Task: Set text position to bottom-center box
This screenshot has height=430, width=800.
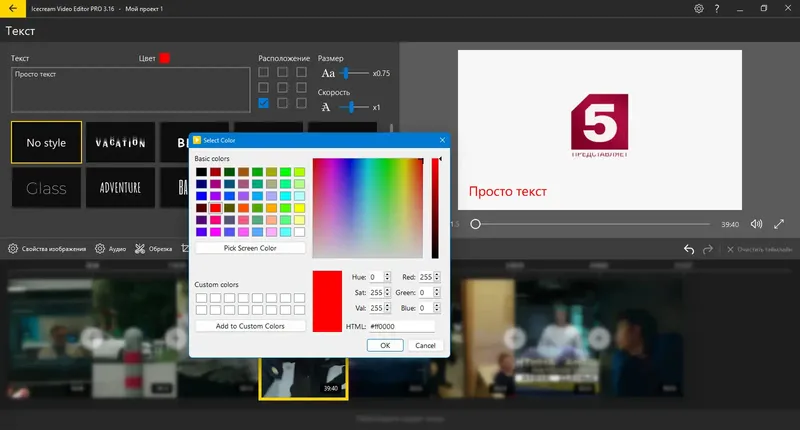Action: coord(282,103)
